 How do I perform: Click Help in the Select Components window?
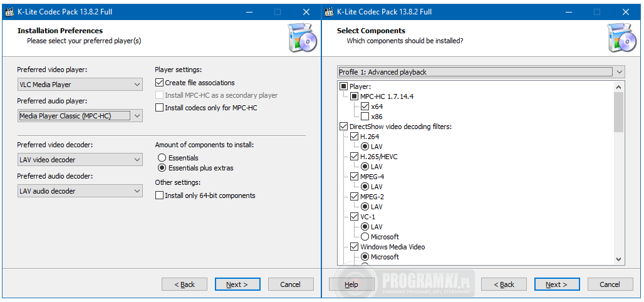click(351, 284)
